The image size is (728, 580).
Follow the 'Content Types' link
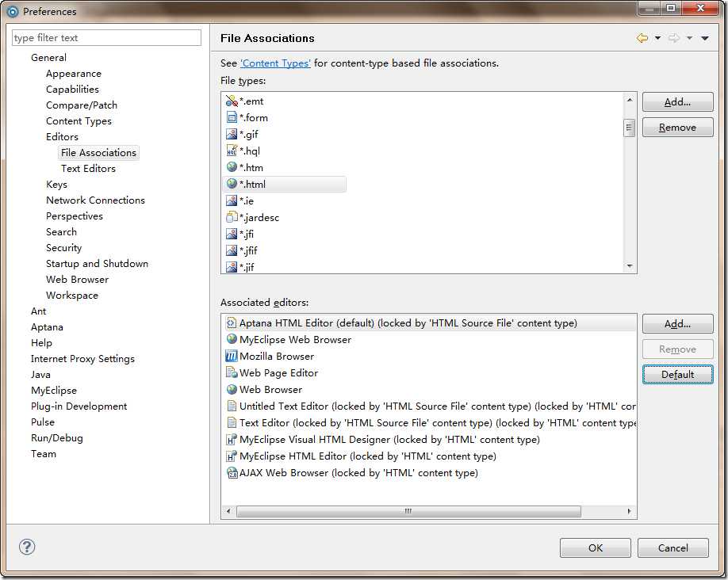275,63
